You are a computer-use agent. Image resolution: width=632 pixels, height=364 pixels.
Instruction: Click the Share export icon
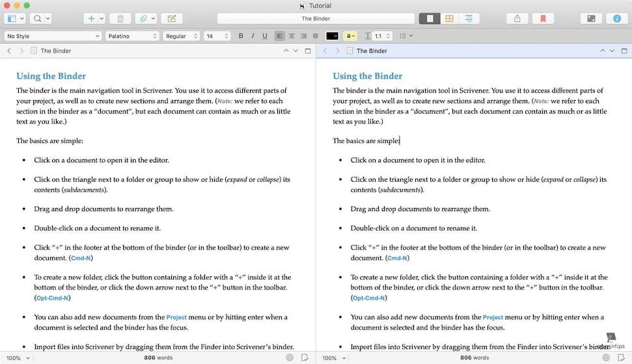click(517, 19)
